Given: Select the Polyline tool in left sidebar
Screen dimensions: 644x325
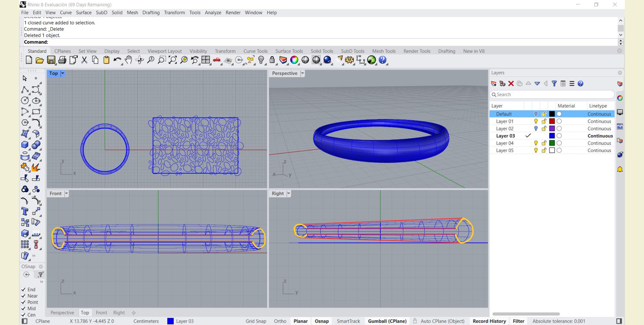Looking at the screenshot, I should [25, 89].
